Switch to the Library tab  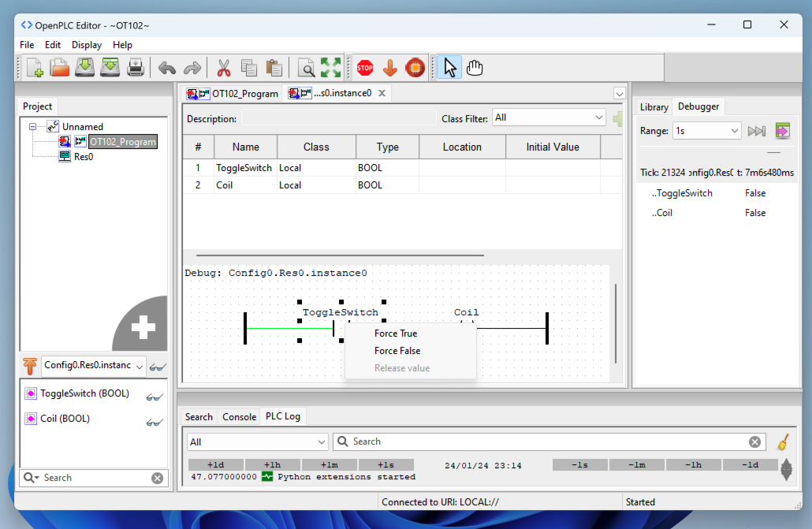pos(654,106)
